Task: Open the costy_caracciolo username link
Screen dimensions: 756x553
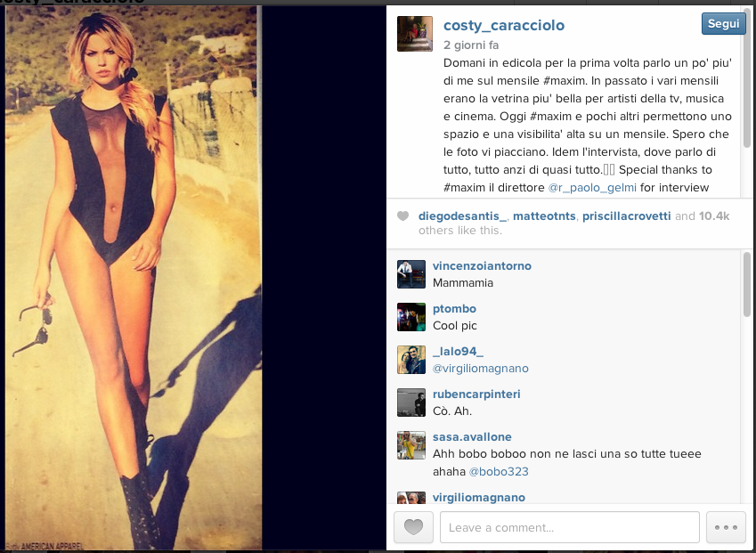Action: point(504,25)
